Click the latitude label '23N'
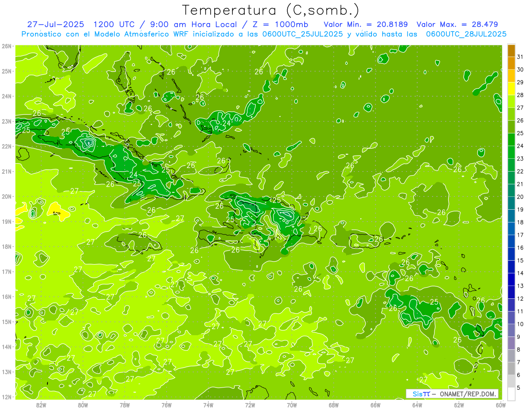Viewport: 532px width, 411px height. pos(7,121)
